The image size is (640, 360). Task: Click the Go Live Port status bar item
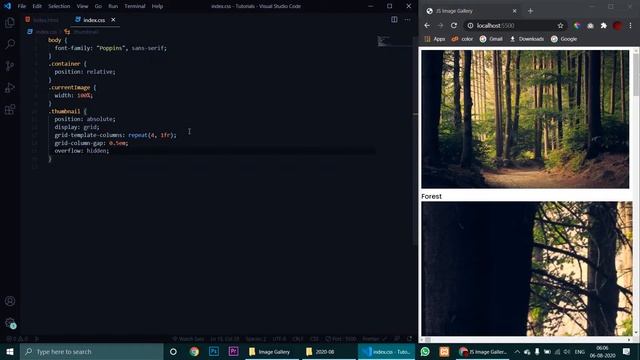point(341,339)
